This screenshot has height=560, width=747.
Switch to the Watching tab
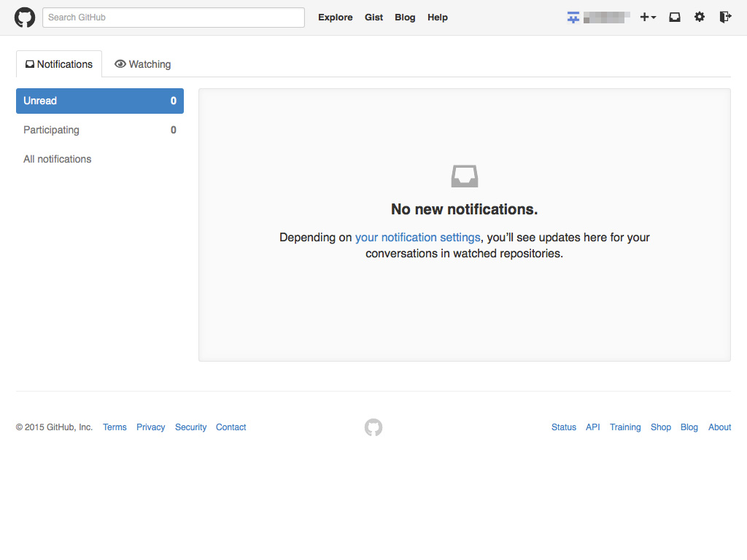[x=143, y=64]
